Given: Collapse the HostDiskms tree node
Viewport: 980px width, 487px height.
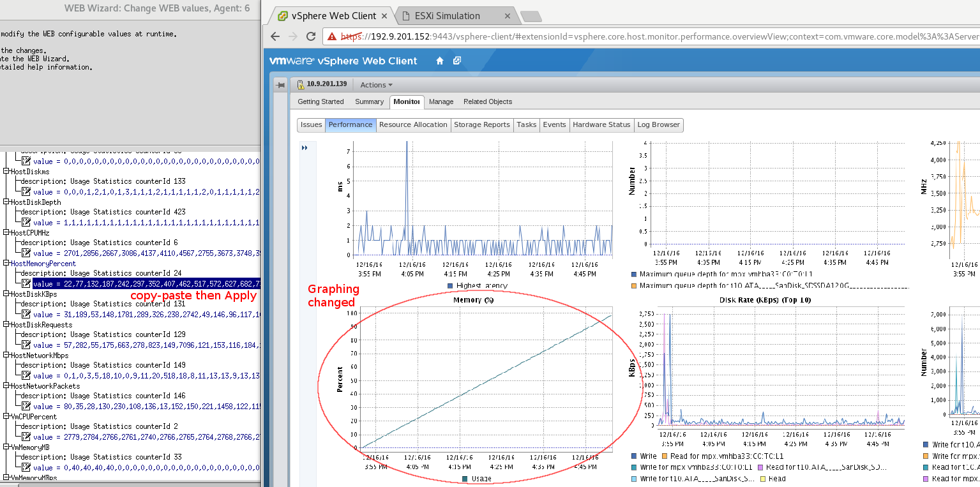Looking at the screenshot, I should tap(6, 171).
